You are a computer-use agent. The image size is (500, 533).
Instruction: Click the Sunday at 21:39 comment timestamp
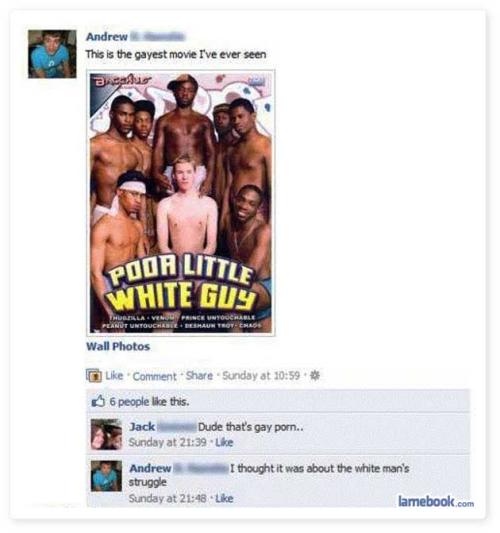168,442
